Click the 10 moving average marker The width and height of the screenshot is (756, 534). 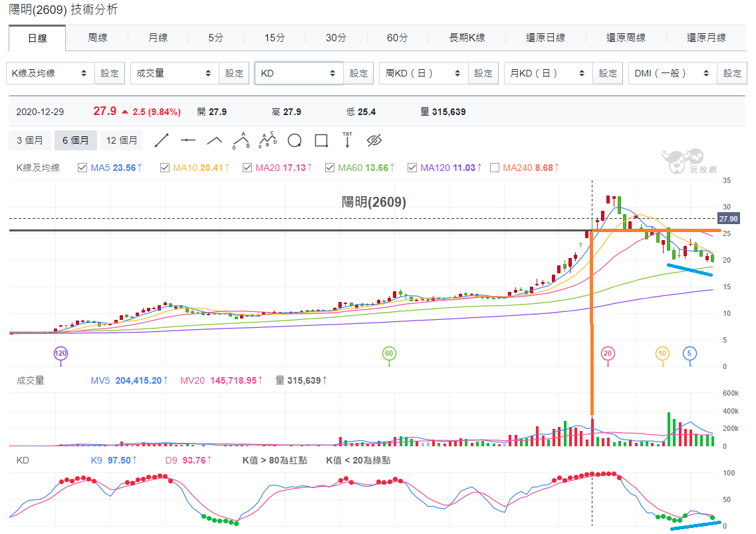(662, 354)
